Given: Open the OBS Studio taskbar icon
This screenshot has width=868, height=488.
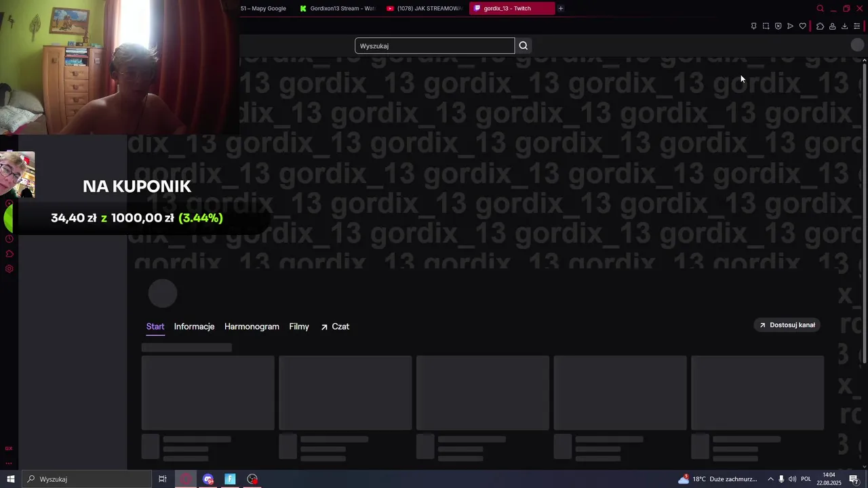Looking at the screenshot, I should pyautogui.click(x=252, y=479).
